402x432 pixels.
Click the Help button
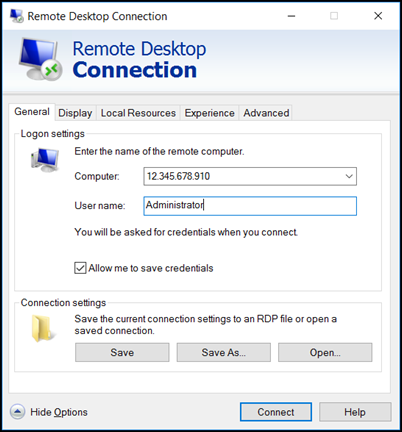(x=355, y=412)
